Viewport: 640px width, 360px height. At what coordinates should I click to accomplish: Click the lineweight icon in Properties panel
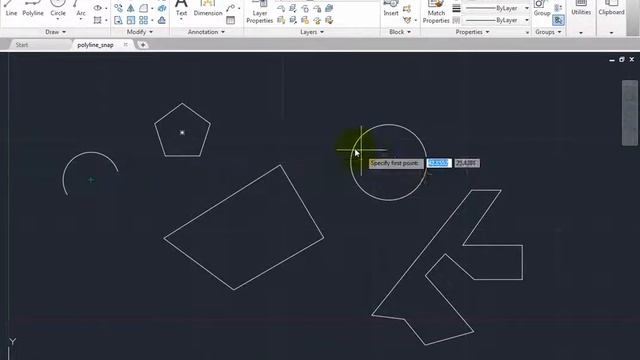tap(457, 8)
